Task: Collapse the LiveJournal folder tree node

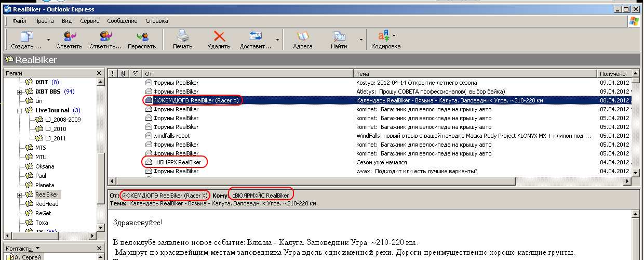Action: (x=19, y=110)
